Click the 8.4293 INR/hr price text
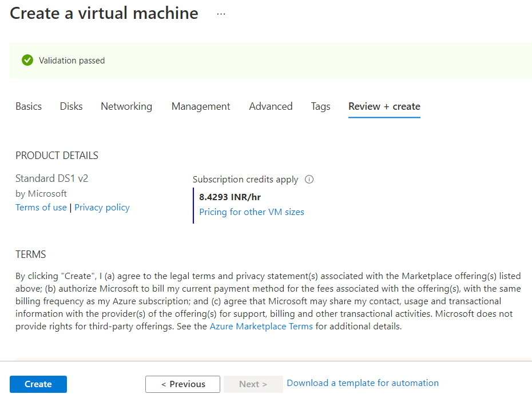The width and height of the screenshot is (532, 402). tap(230, 197)
